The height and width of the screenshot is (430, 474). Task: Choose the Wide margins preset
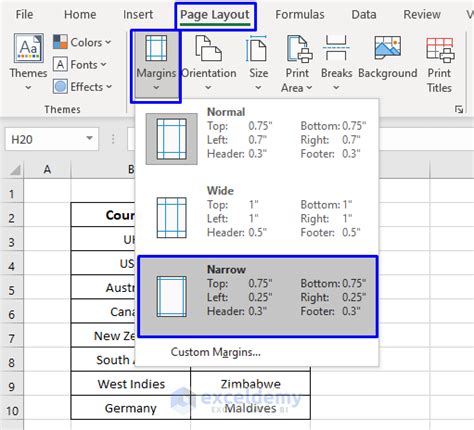coord(257,217)
